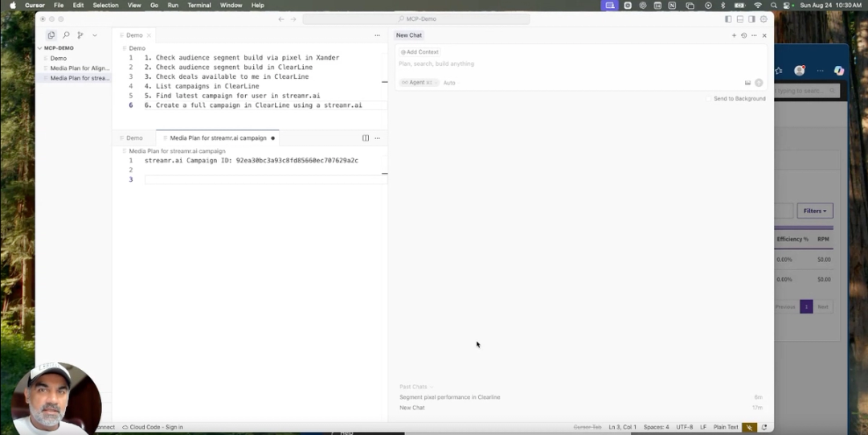
Task: Select Plain Text language mode
Action: pos(726,427)
